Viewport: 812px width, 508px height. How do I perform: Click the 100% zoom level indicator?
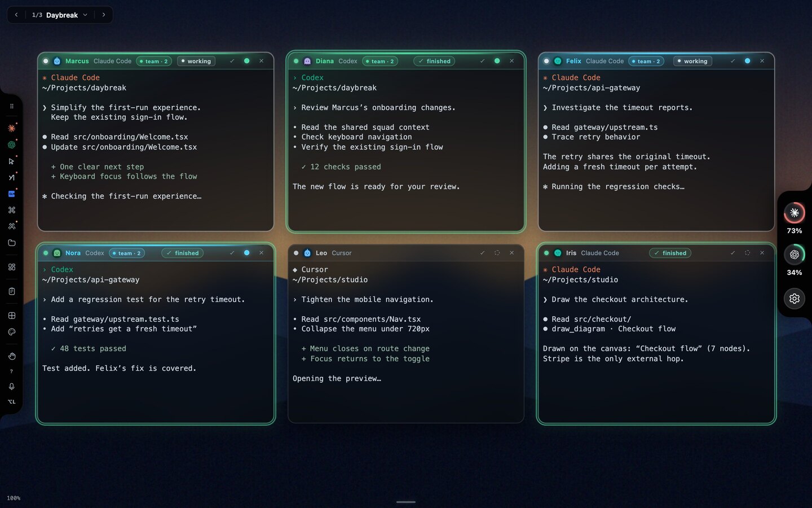pos(14,498)
